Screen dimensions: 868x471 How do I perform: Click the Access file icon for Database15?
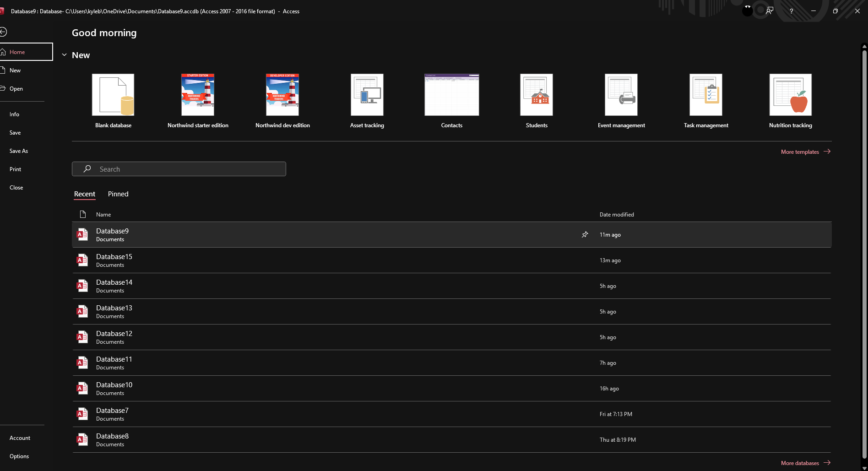(x=82, y=260)
